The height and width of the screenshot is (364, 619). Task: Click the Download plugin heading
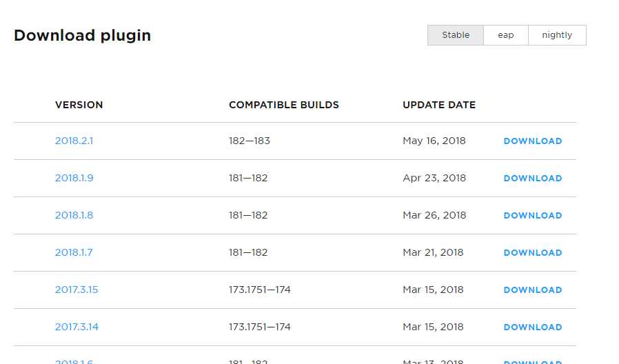[83, 36]
